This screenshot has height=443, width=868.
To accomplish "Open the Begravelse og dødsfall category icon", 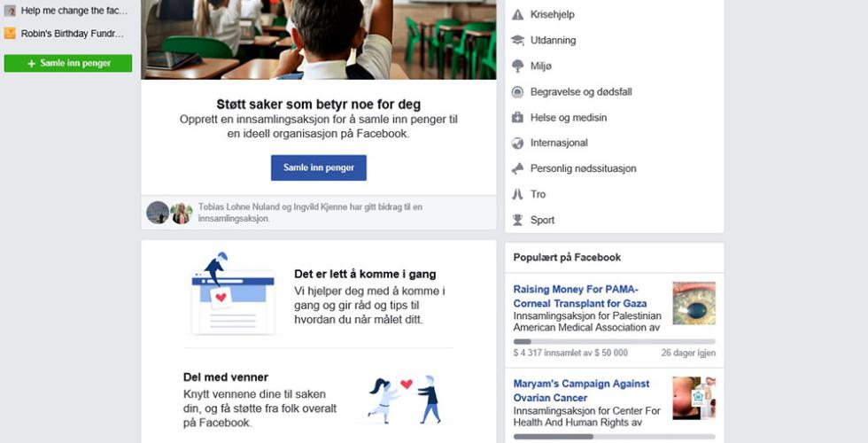I will (517, 92).
